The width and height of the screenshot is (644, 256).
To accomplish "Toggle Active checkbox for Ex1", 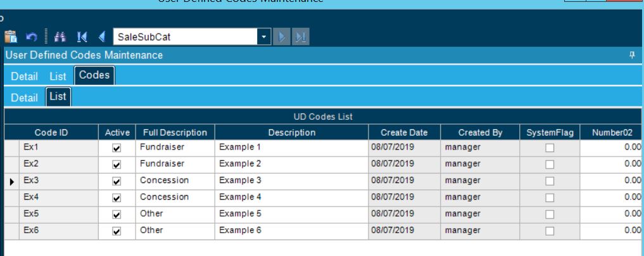I will click(117, 148).
